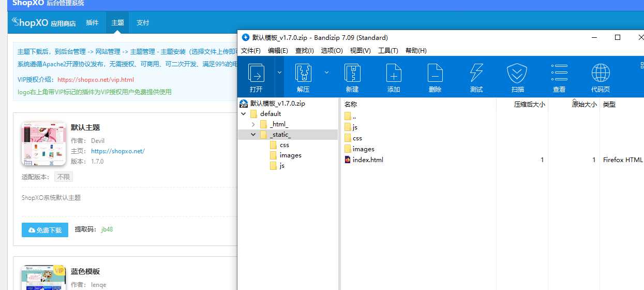The image size is (644, 290).
Task: Click the 默认主题 preview thumbnail
Action: [43, 144]
